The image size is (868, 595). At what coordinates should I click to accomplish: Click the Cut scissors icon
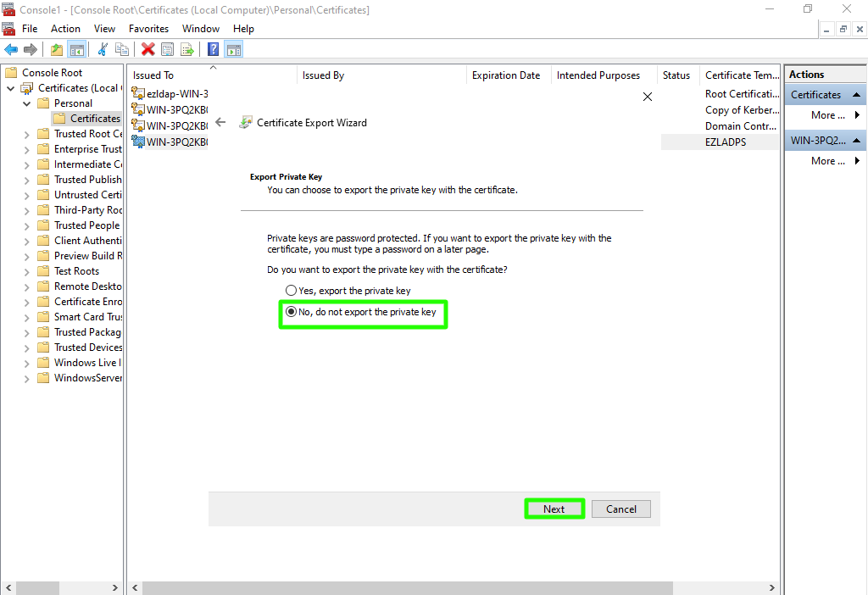pyautogui.click(x=103, y=50)
